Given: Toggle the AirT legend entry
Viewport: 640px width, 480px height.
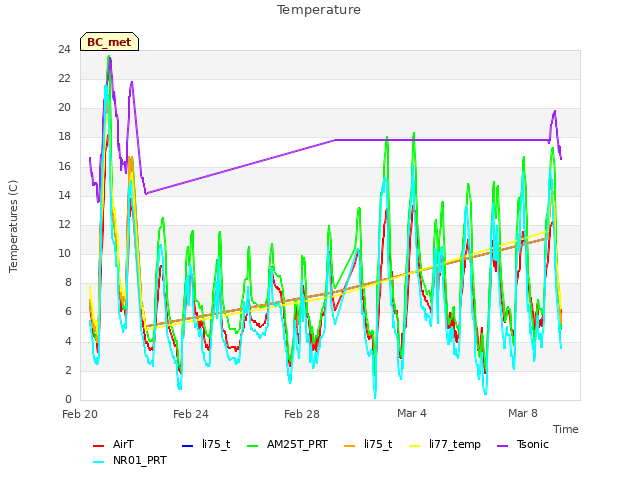Looking at the screenshot, I should [x=113, y=444].
